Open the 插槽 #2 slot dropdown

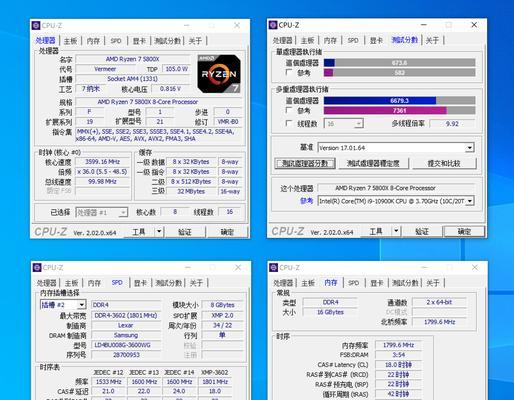point(63,305)
